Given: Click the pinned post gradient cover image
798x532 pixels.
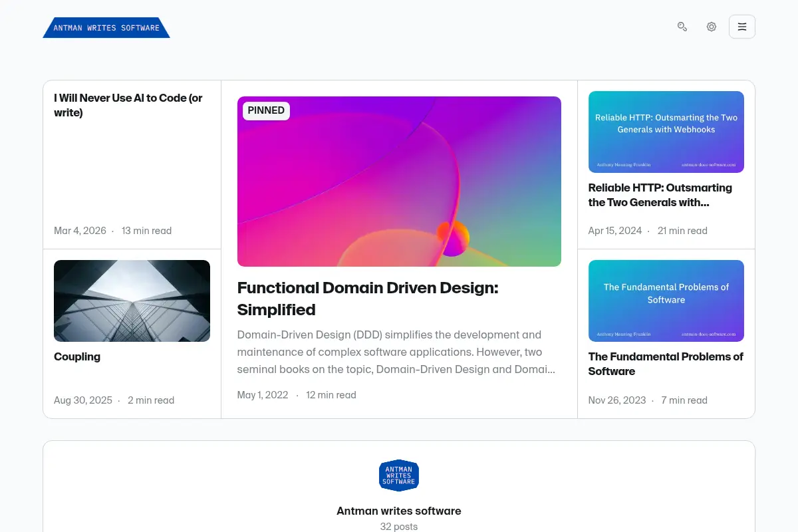Looking at the screenshot, I should click(399, 182).
